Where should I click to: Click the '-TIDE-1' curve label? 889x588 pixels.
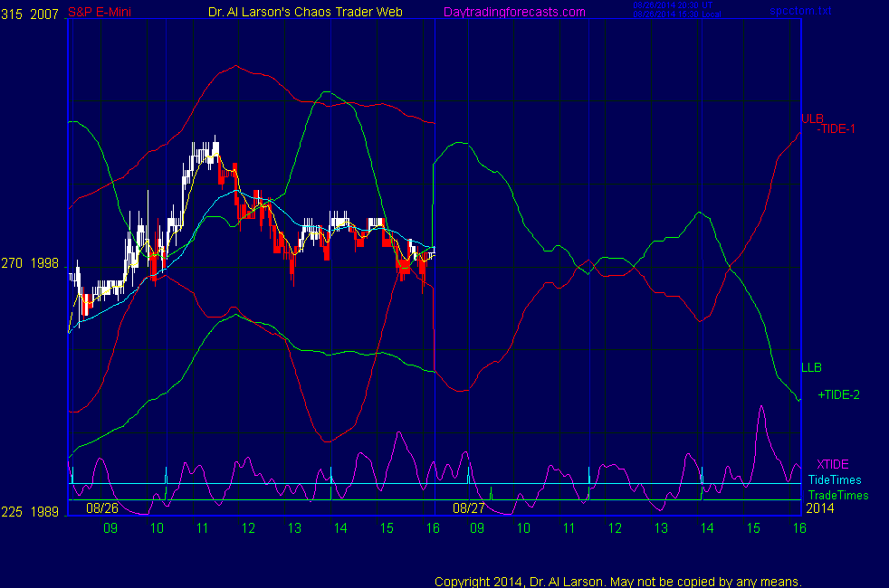pyautogui.click(x=836, y=129)
